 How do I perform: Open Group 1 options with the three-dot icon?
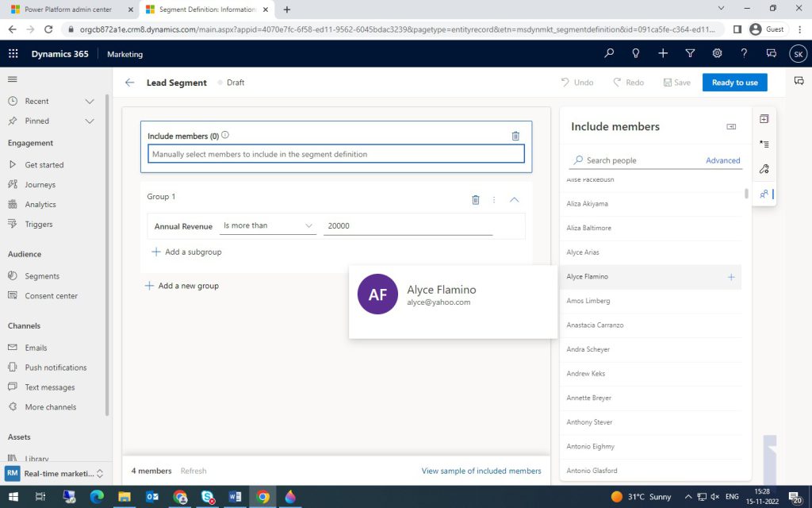click(494, 200)
